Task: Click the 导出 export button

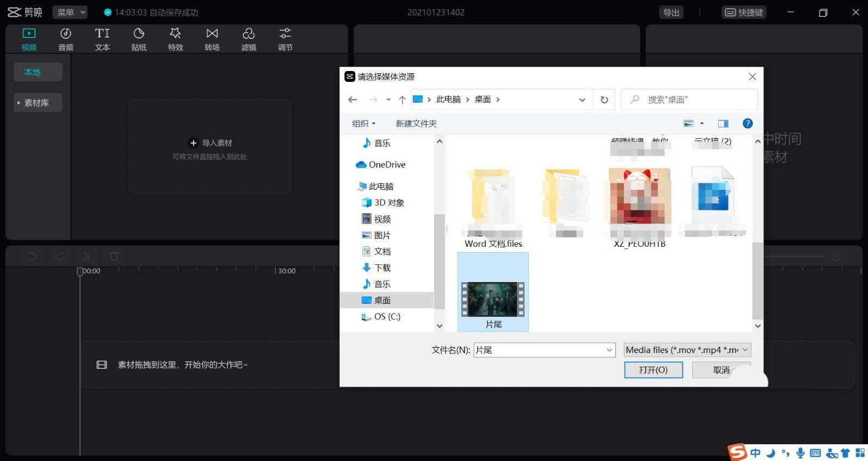Action: 671,12
